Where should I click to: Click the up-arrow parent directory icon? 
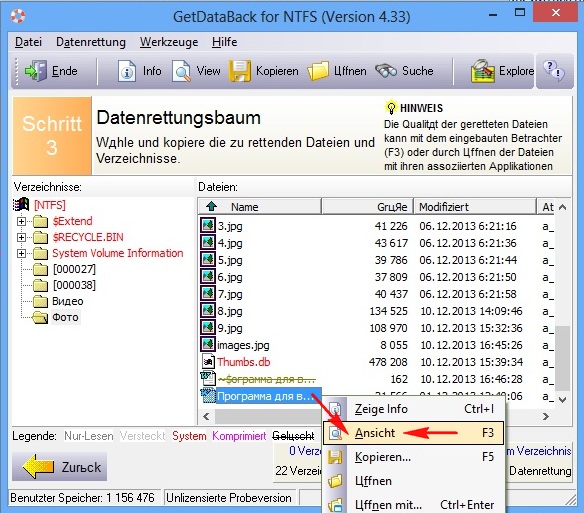212,206
